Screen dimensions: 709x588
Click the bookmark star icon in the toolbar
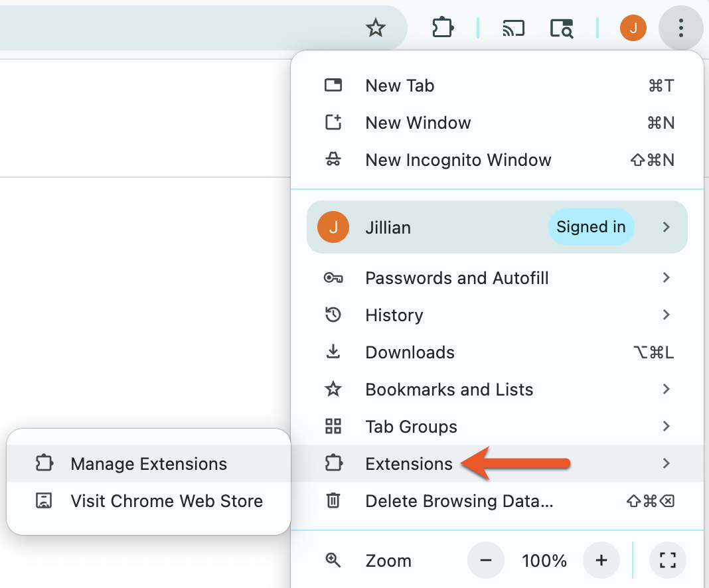click(x=376, y=28)
